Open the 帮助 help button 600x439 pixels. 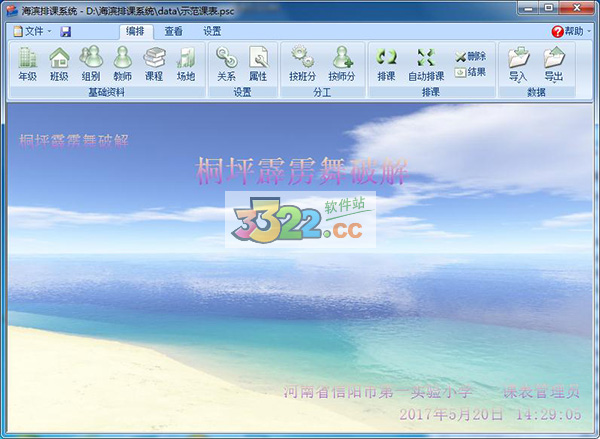[567, 31]
